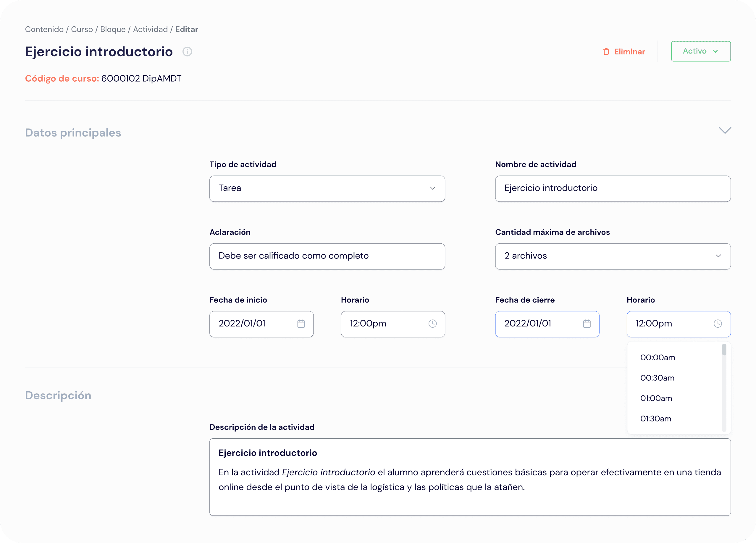Choose 01:00am in the time list

[656, 398]
